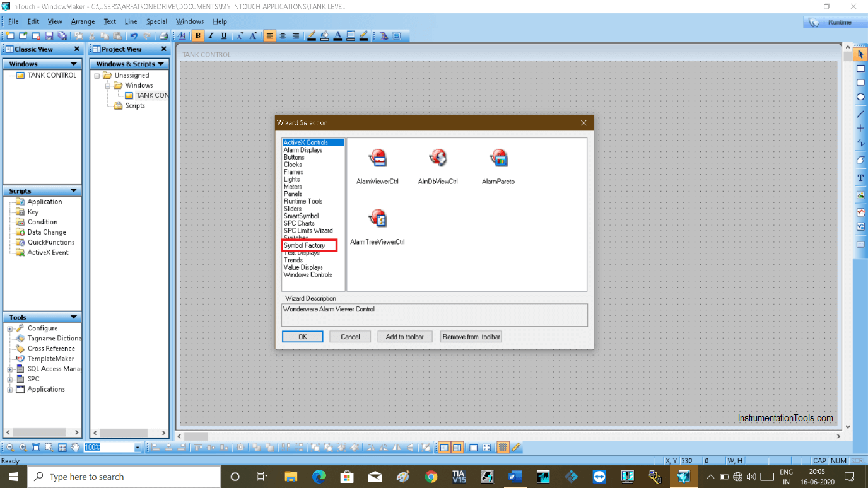Select the Pan hand tool

(x=75, y=448)
